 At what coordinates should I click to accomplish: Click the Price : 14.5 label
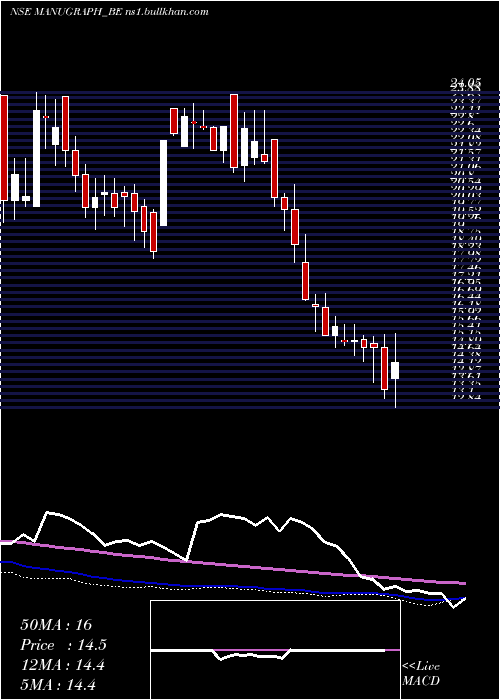pos(63,645)
